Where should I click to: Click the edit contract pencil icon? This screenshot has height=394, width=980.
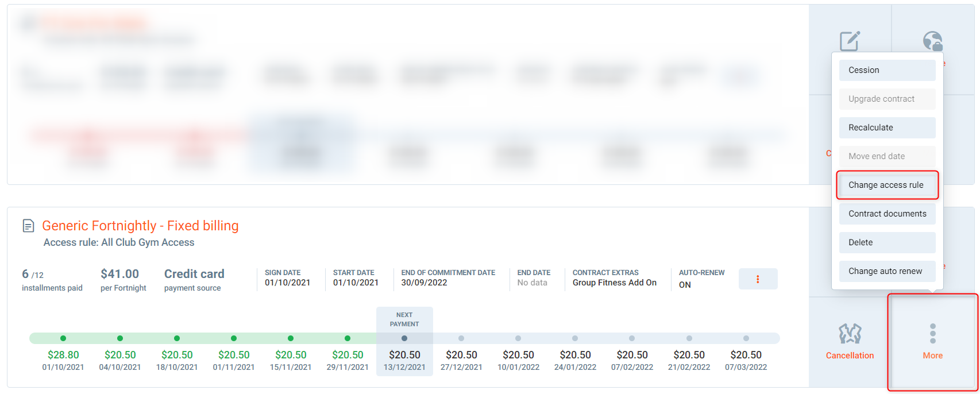(850, 41)
